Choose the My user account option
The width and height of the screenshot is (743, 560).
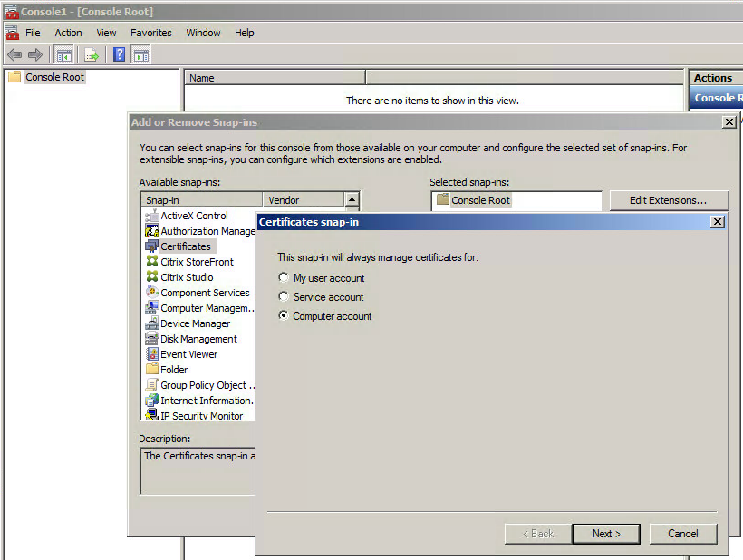pos(285,278)
